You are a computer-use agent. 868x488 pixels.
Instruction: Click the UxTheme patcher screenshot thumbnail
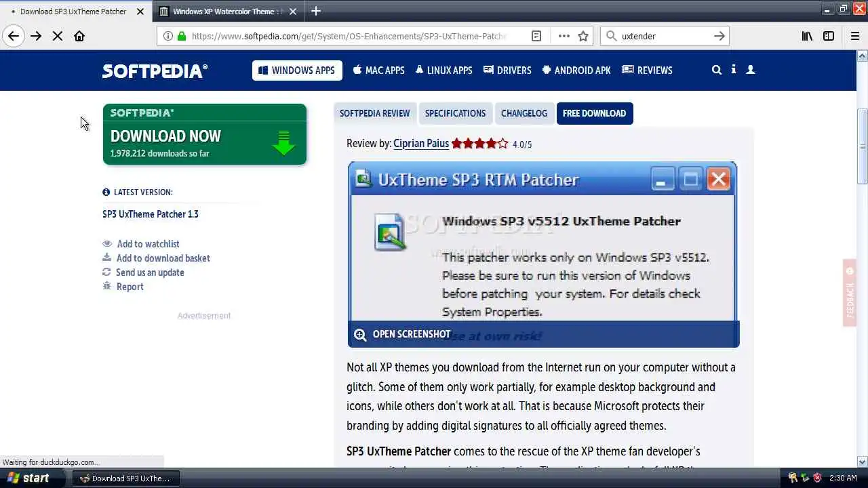point(543,254)
